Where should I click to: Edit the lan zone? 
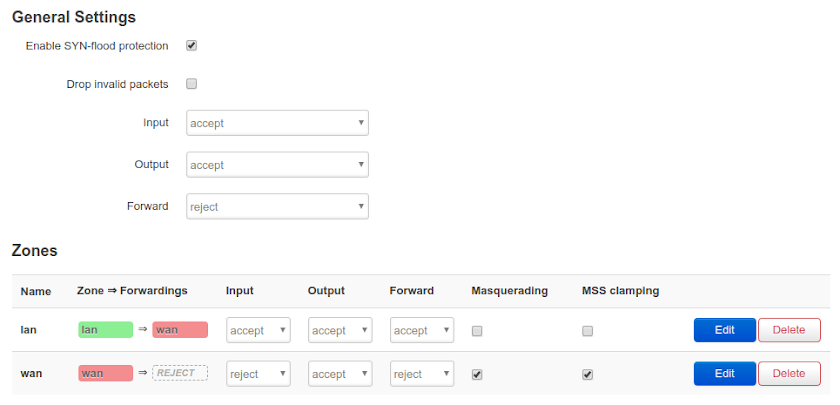[x=724, y=330]
